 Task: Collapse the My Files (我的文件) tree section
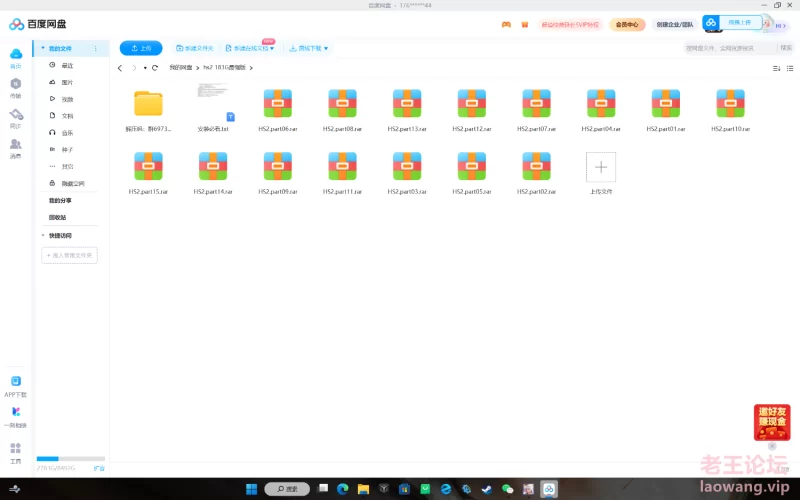[x=43, y=48]
